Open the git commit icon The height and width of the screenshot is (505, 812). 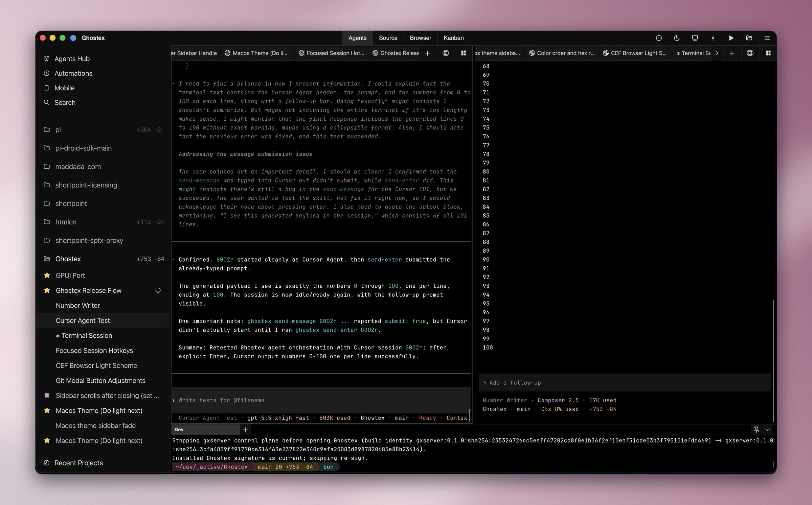[x=713, y=38]
